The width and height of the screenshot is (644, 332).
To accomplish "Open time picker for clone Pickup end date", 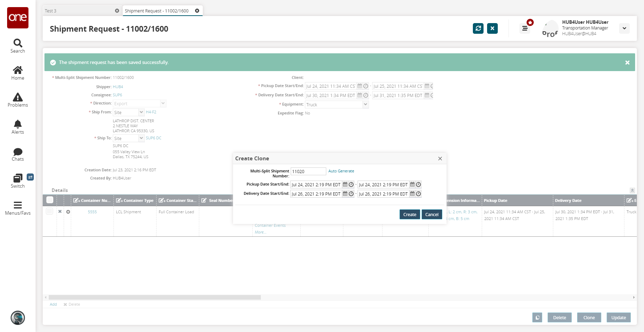I will pos(418,184).
